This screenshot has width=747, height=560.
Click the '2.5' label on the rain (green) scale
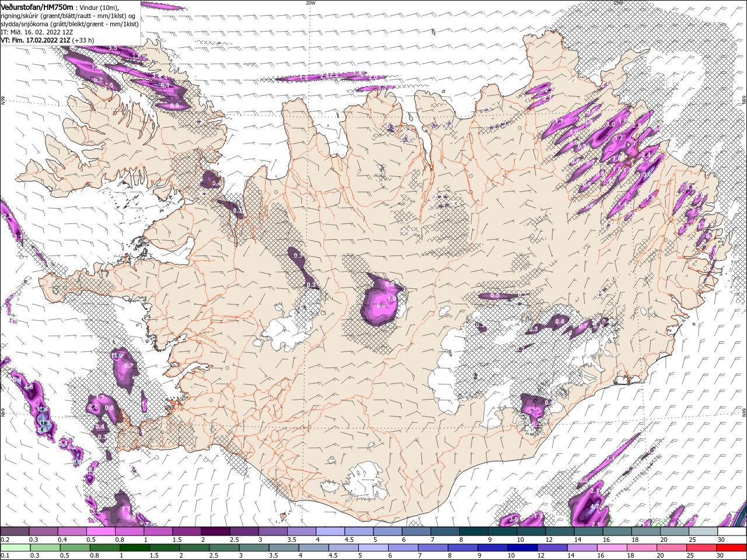click(215, 556)
